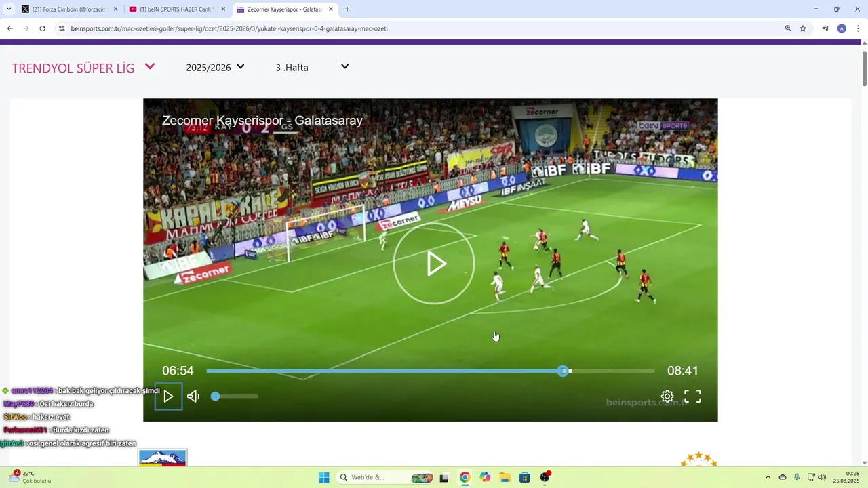
Task: Click the elapsed time 06:54 label
Action: click(178, 371)
